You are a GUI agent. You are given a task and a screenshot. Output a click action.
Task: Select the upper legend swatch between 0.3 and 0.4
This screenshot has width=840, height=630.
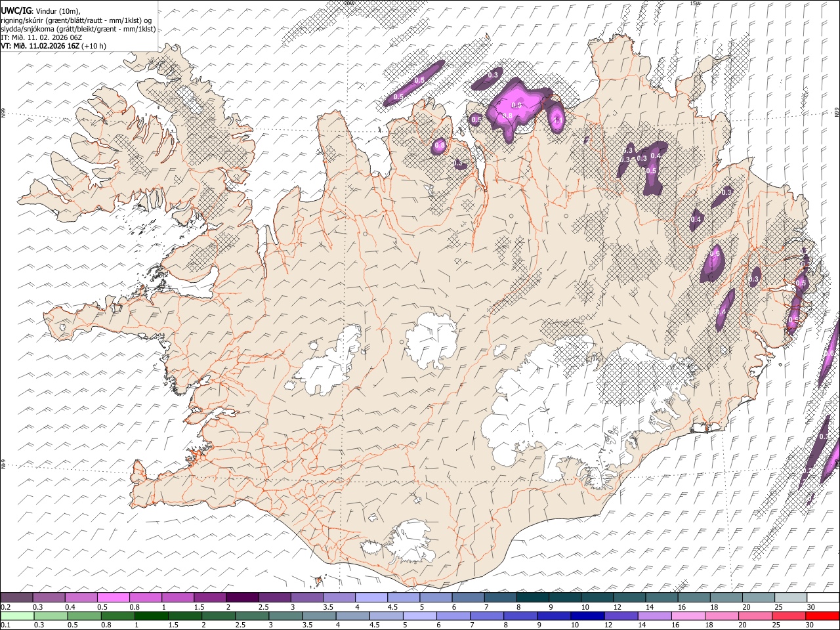(49, 598)
